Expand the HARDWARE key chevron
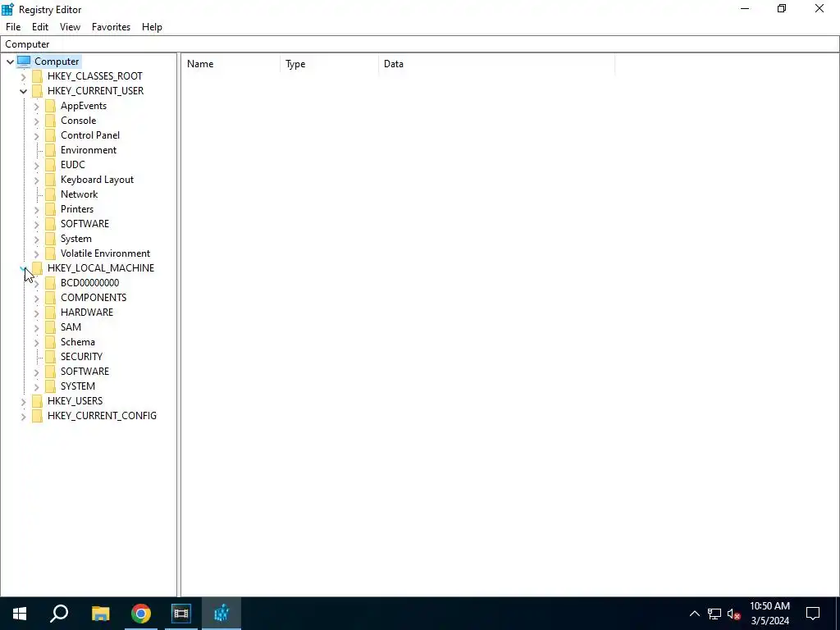The width and height of the screenshot is (840, 630). tap(36, 313)
